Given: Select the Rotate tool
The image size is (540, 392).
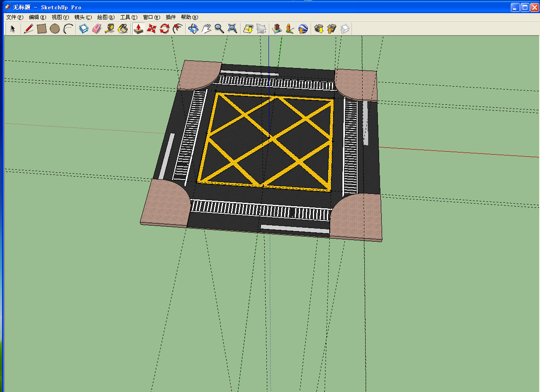Looking at the screenshot, I should tap(164, 29).
